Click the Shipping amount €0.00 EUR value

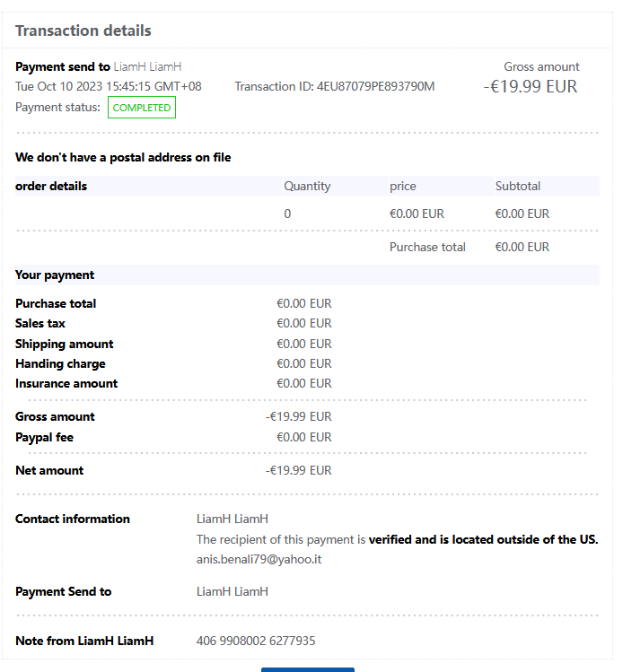[x=303, y=344]
